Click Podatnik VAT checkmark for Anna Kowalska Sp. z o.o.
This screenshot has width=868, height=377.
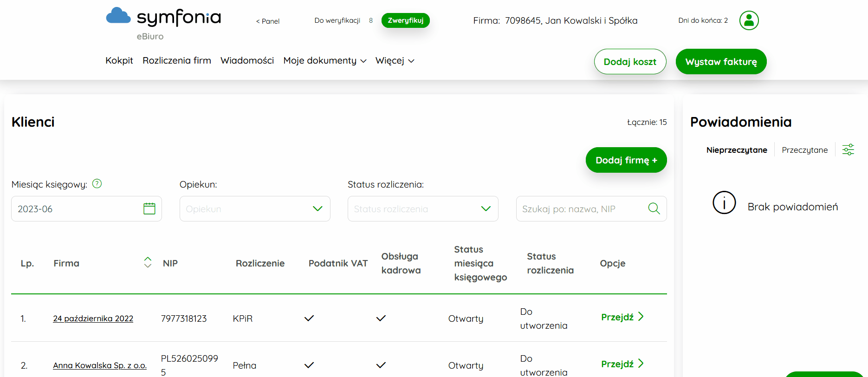(x=309, y=365)
